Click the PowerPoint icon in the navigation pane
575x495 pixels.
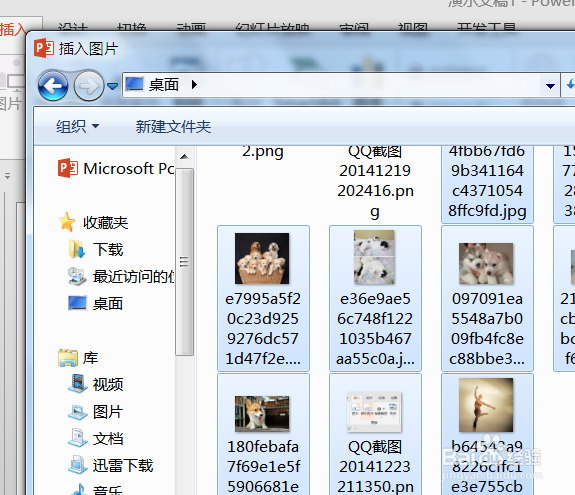coord(68,168)
